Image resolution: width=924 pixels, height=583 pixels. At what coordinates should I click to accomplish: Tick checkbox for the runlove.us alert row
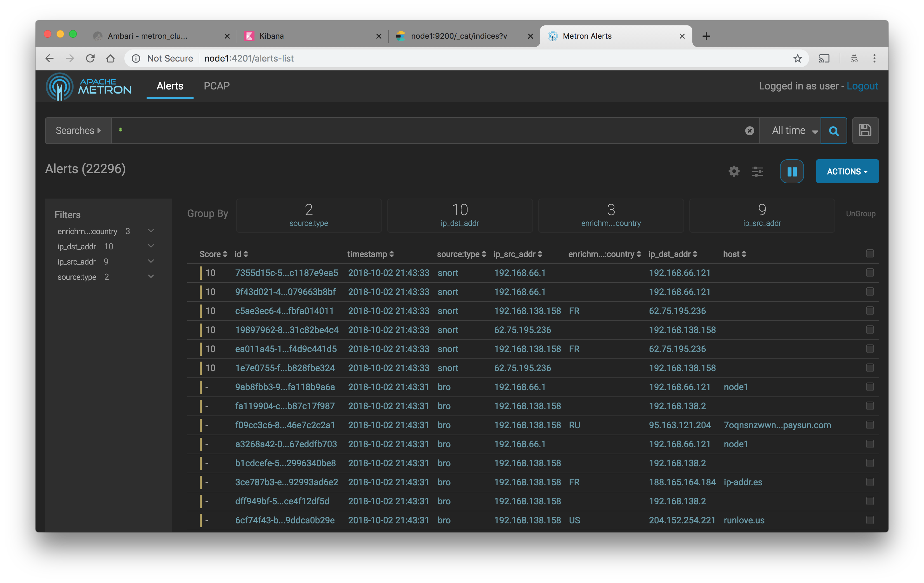point(869,520)
